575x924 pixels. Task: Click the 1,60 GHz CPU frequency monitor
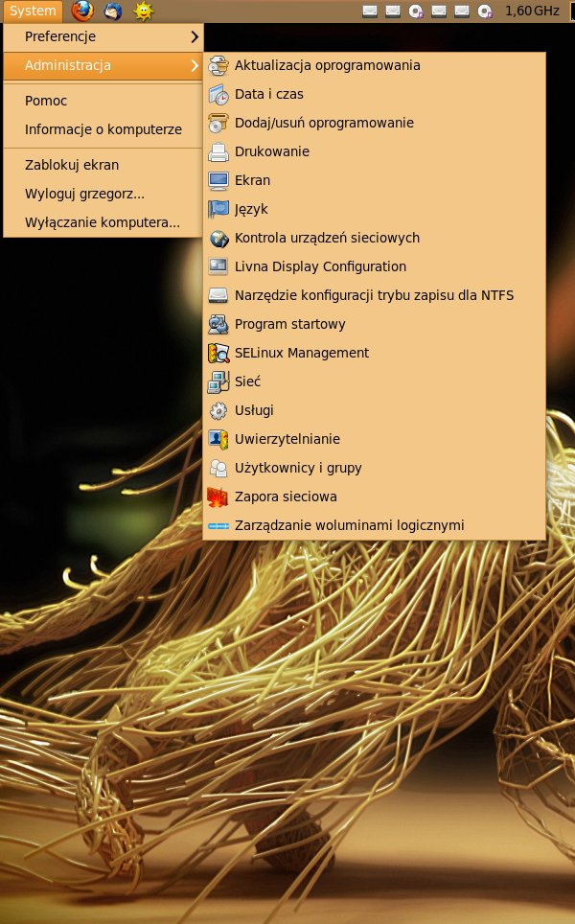[x=532, y=11]
